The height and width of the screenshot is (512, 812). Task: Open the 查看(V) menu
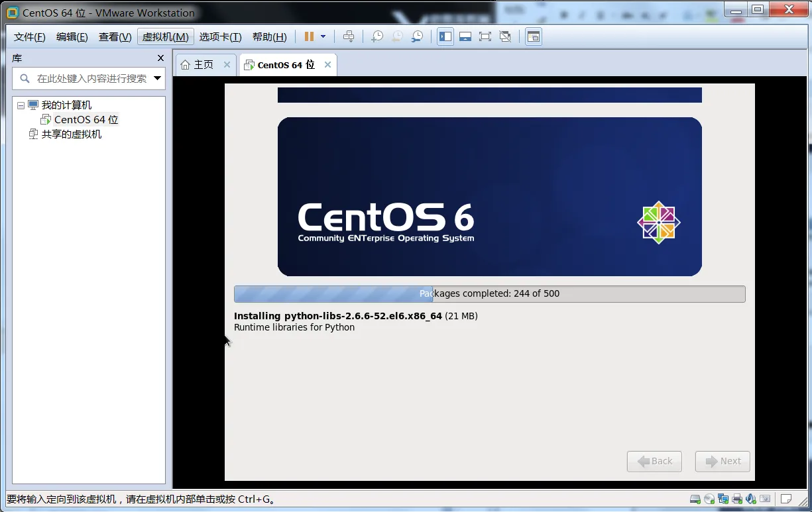click(x=115, y=37)
